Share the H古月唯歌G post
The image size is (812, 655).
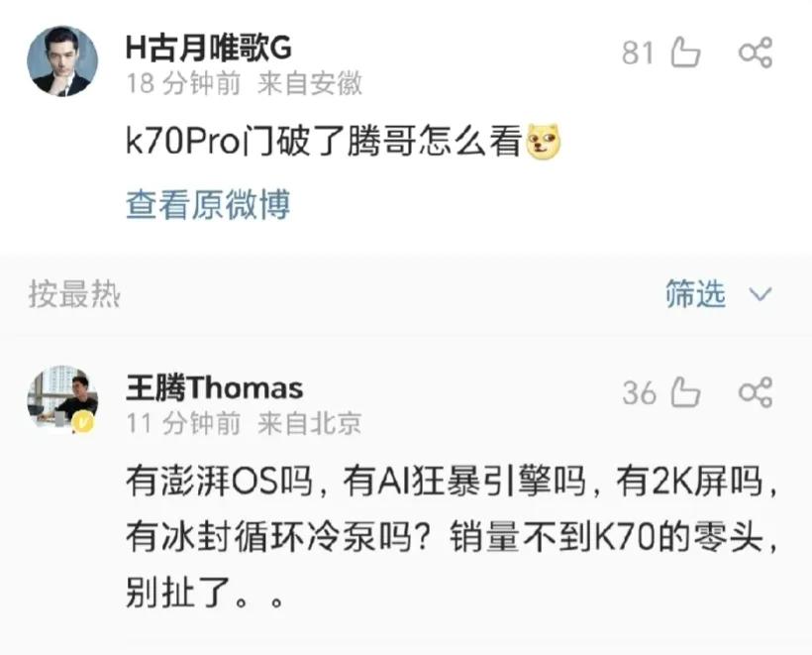click(x=756, y=53)
